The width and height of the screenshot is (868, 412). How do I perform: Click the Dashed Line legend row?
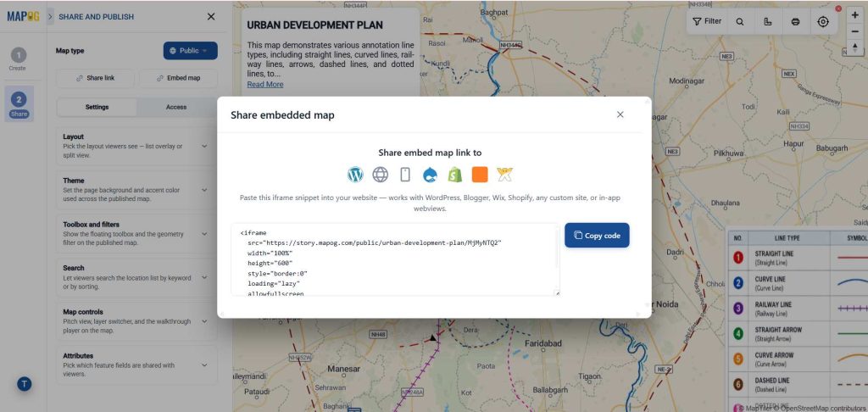(798, 384)
